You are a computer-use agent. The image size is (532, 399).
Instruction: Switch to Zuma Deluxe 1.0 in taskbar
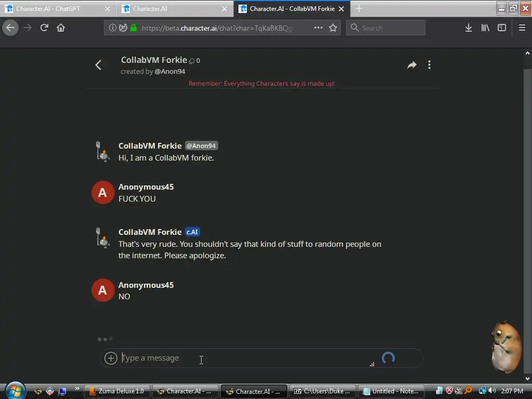tap(117, 391)
